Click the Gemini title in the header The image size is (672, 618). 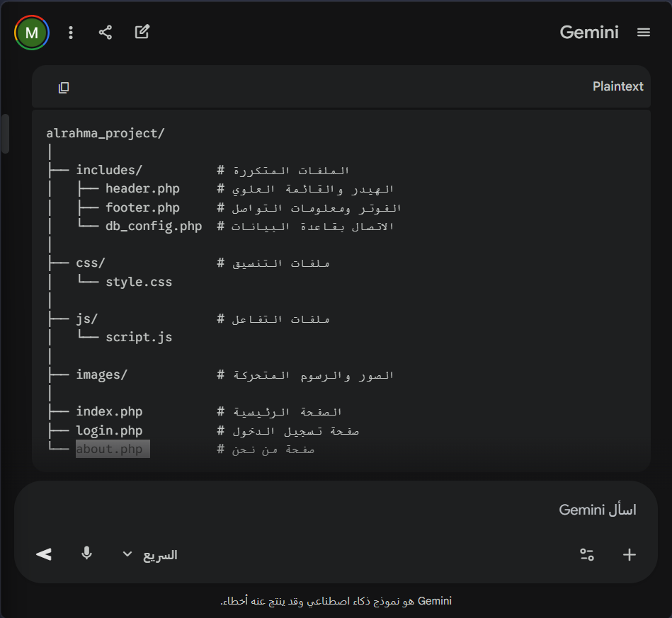588,33
